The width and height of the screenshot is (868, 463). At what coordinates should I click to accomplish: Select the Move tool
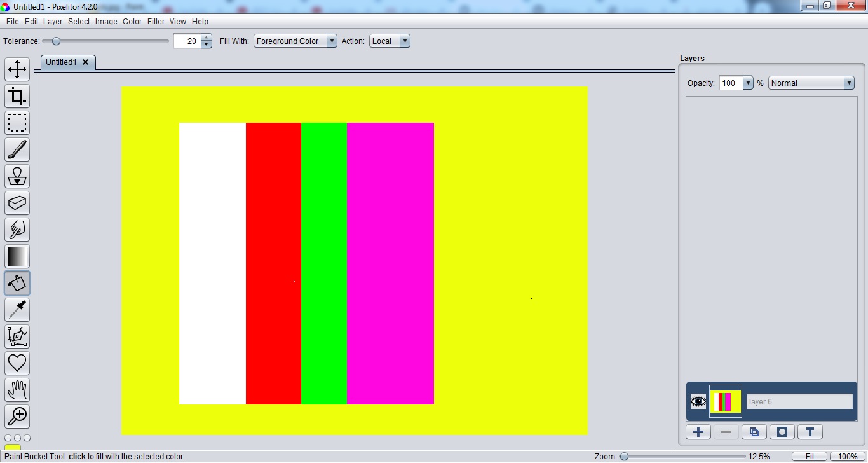coord(17,69)
